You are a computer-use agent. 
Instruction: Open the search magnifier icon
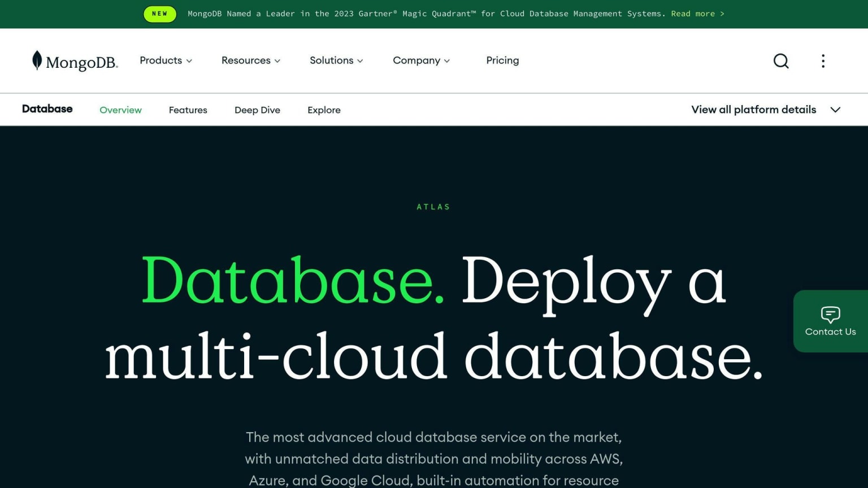(781, 61)
